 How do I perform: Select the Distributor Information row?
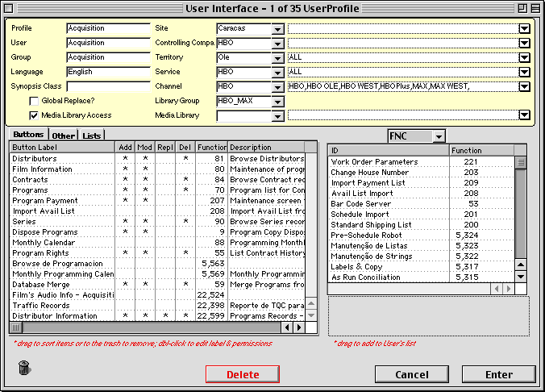pyautogui.click(x=158, y=316)
